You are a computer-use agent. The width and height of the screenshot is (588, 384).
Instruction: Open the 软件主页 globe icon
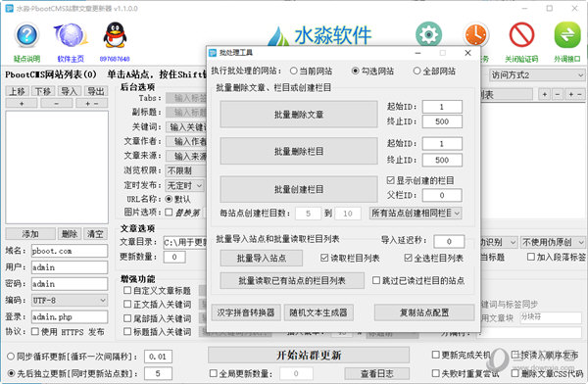pos(71,35)
